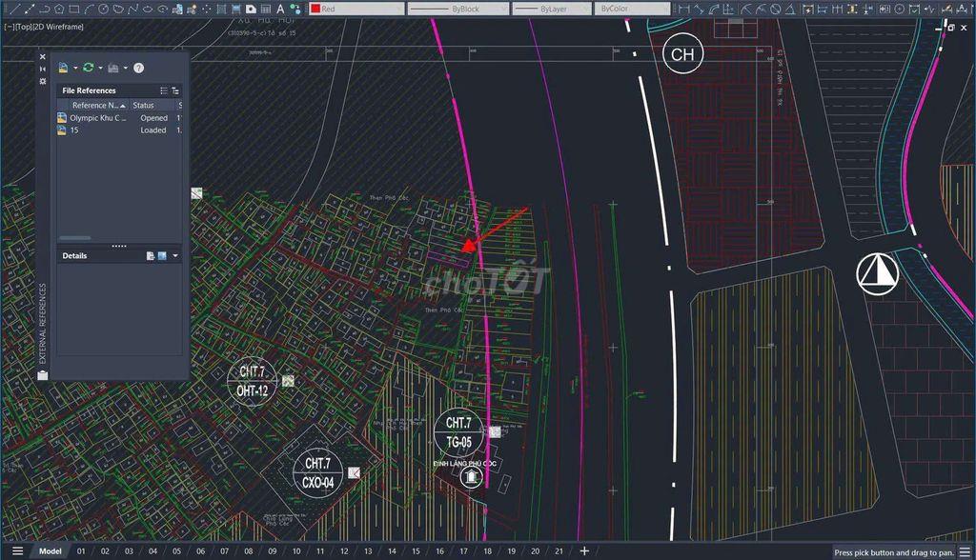Switch File References to list view
The image size is (976, 560).
point(164,90)
